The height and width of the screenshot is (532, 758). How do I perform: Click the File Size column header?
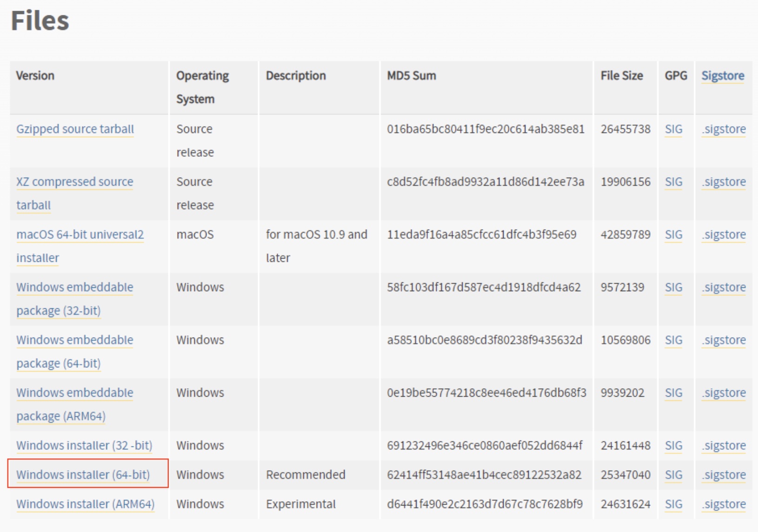622,76
